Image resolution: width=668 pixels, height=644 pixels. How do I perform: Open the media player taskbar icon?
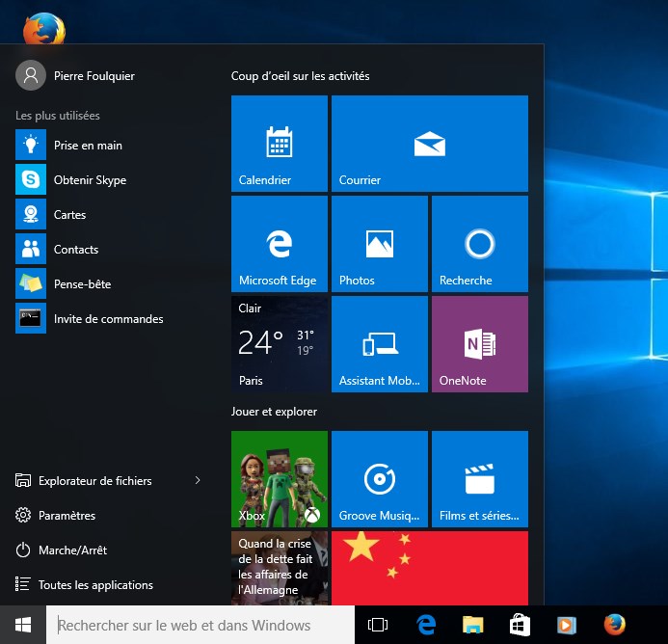pyautogui.click(x=567, y=625)
